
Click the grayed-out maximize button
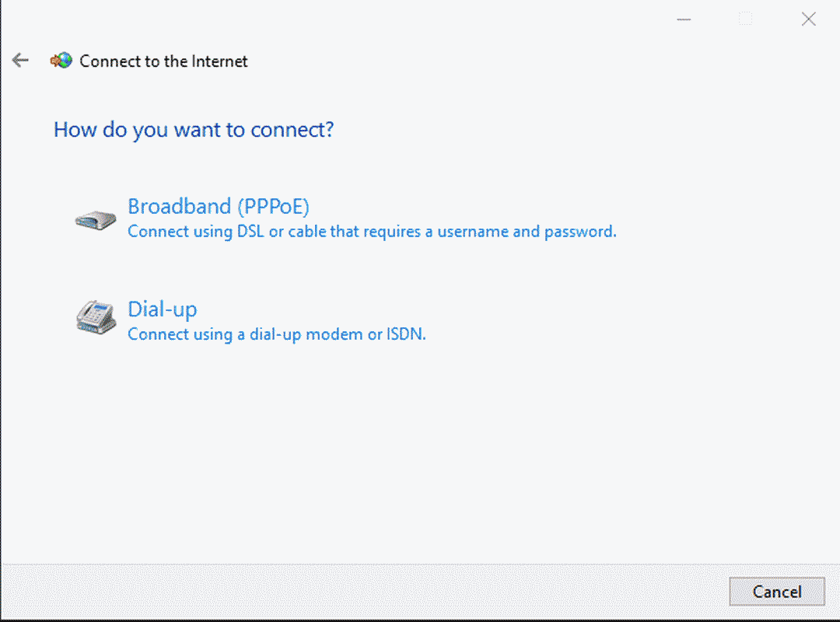click(x=745, y=19)
